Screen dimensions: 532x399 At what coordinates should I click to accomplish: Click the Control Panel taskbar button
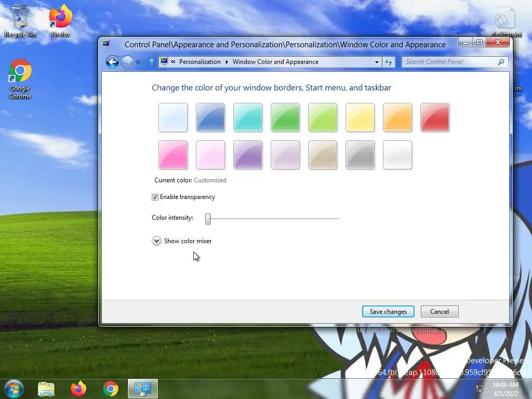pyautogui.click(x=143, y=389)
